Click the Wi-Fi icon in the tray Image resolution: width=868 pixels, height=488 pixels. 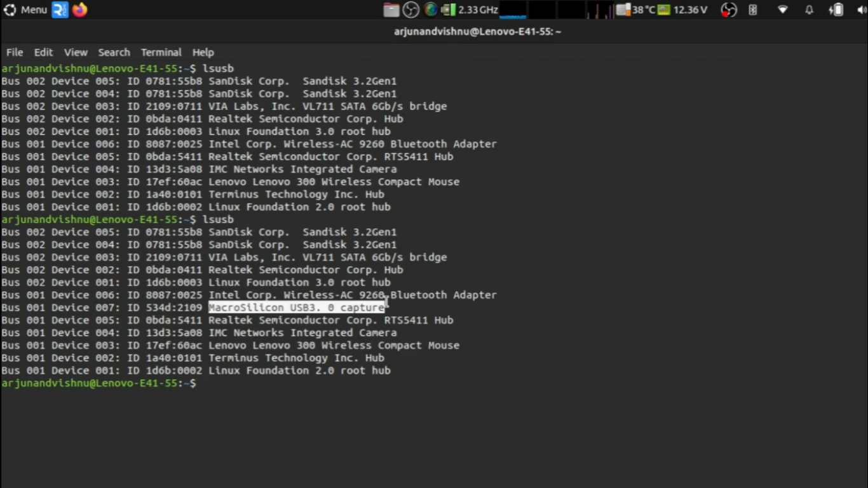[782, 10]
